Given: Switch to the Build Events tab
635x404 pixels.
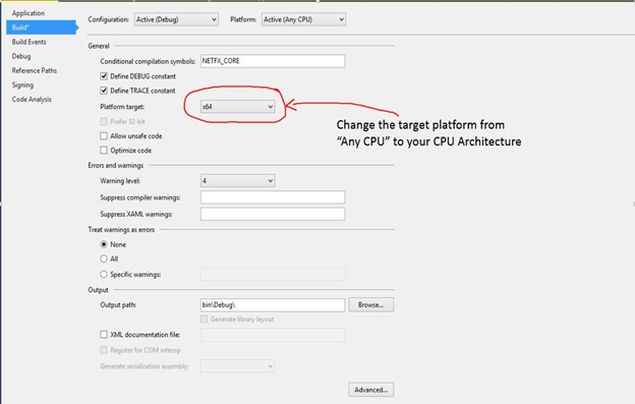Looking at the screenshot, I should 29,42.
